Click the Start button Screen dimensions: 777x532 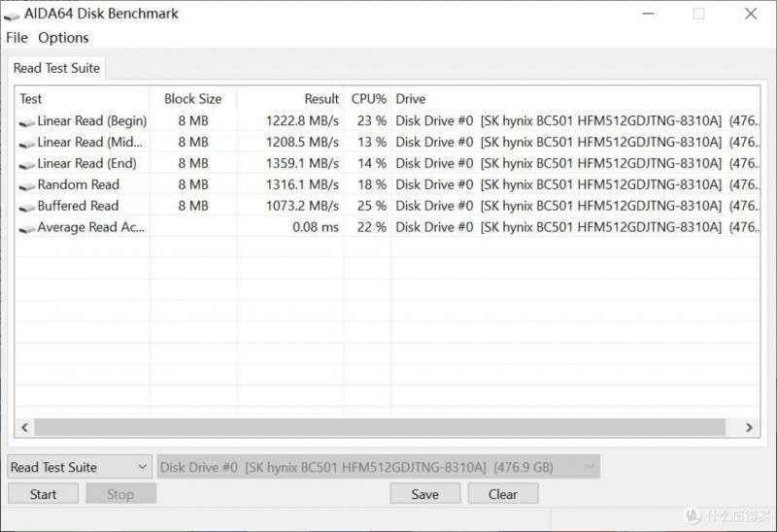43,494
